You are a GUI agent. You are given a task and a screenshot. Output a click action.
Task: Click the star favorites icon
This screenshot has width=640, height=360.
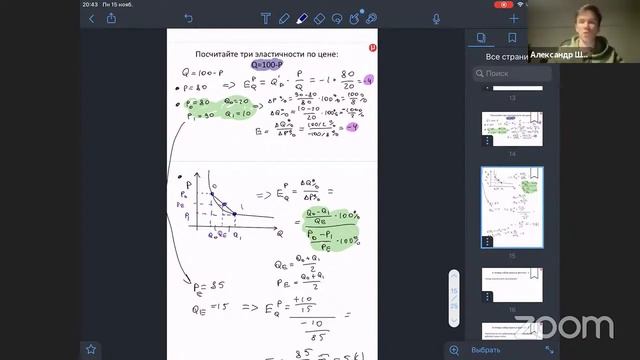(x=91, y=349)
